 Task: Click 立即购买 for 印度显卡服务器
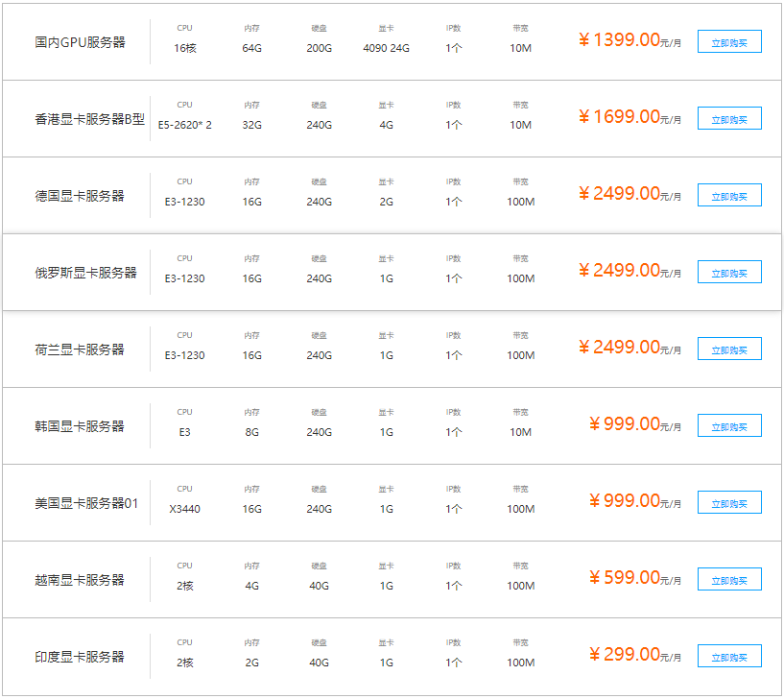[728, 655]
